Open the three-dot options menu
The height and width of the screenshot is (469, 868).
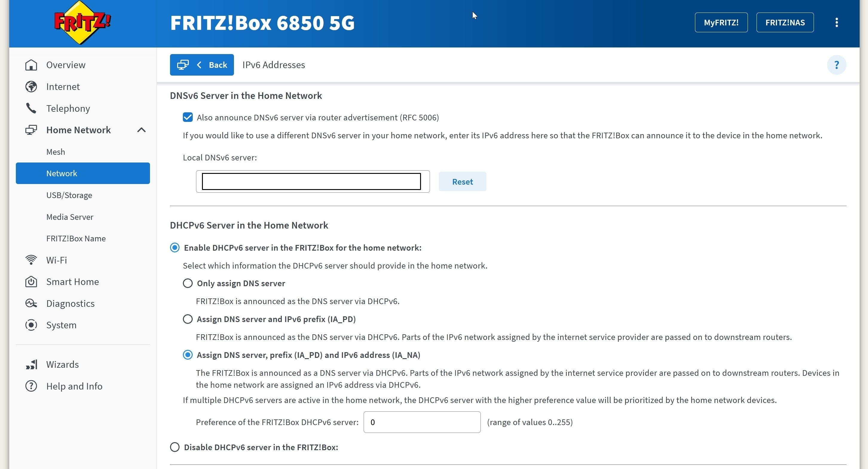(x=836, y=23)
